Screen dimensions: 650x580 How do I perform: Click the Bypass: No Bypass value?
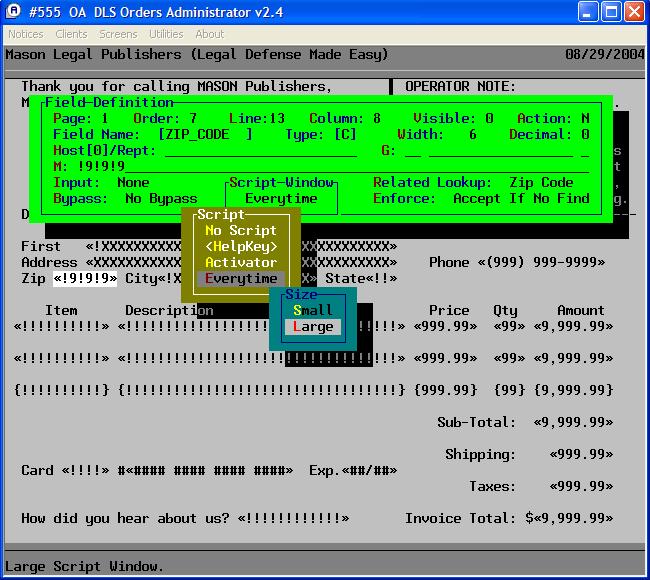coord(161,199)
